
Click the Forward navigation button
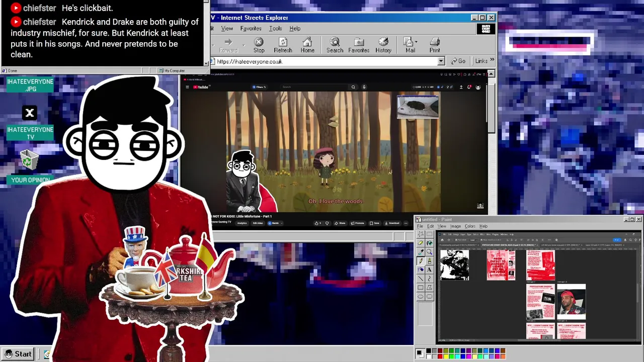pos(228,45)
